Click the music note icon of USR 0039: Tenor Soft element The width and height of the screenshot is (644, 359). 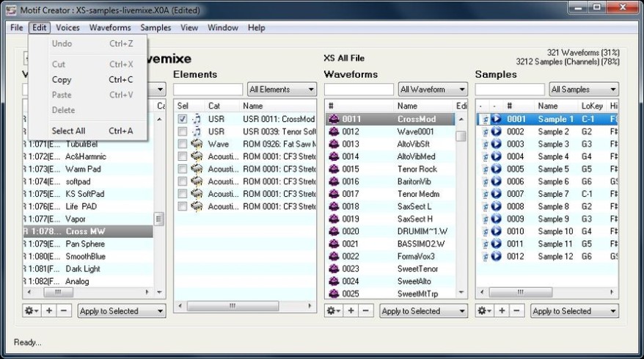[197, 131]
